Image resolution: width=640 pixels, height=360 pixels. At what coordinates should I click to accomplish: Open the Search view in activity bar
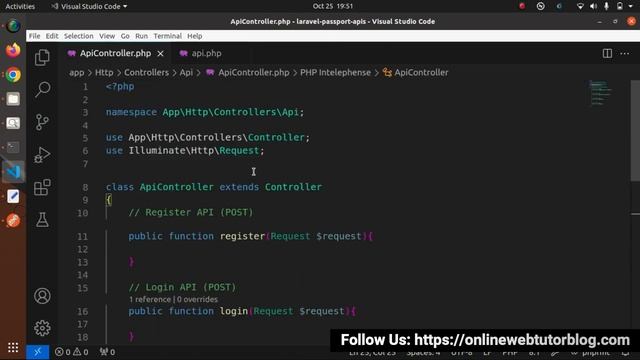point(42,89)
